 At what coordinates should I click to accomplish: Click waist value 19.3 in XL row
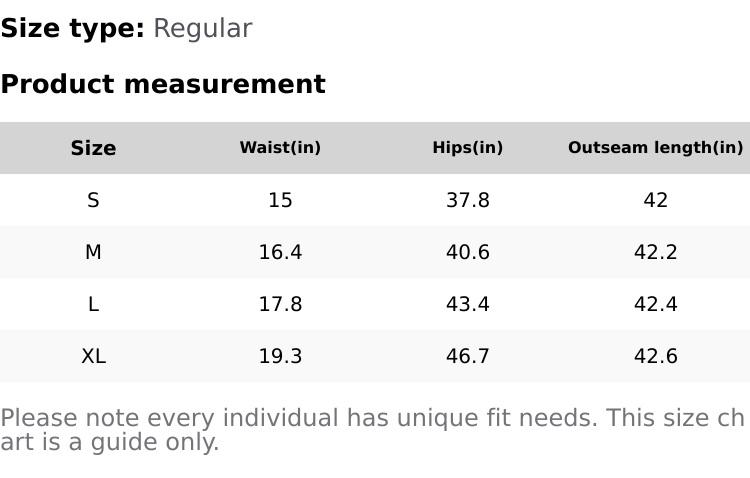point(280,356)
